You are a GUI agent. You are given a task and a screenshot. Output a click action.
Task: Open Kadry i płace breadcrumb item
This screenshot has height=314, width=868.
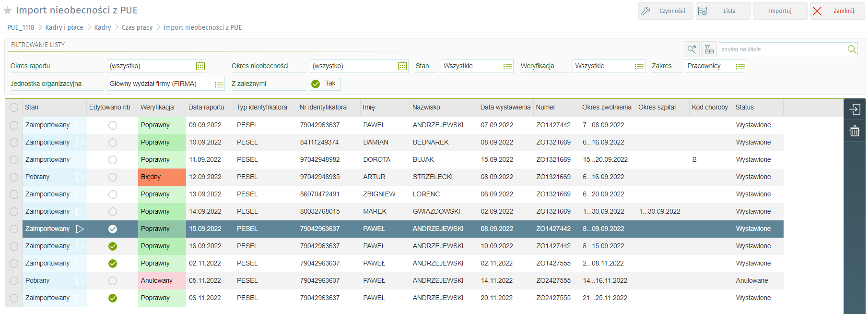pyautogui.click(x=64, y=27)
